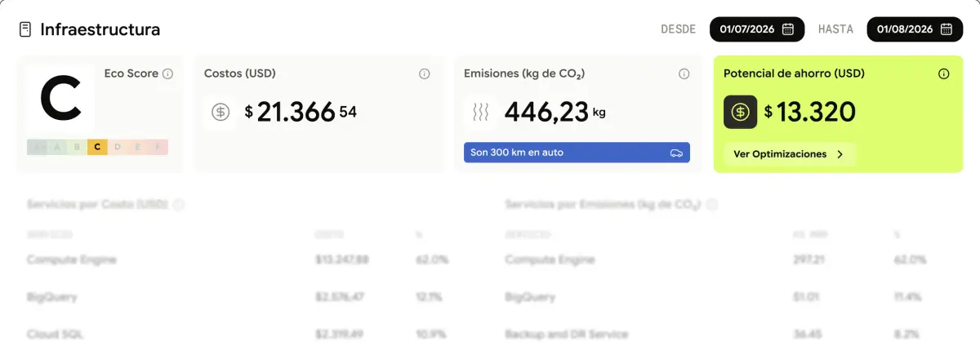Open the HASTA calendar icon
This screenshot has height=359, width=980.
(946, 29)
